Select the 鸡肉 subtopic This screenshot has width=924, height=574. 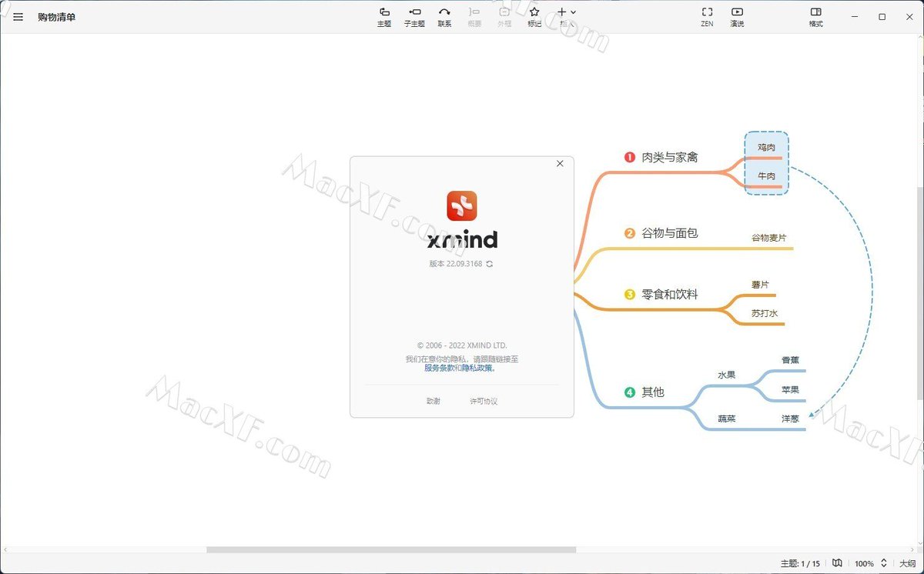click(766, 147)
